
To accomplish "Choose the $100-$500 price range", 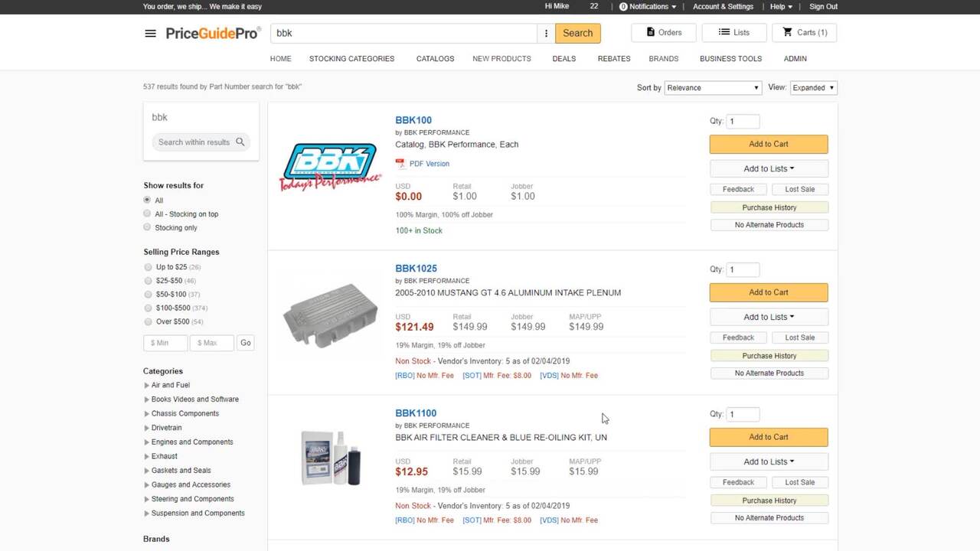I will point(148,308).
